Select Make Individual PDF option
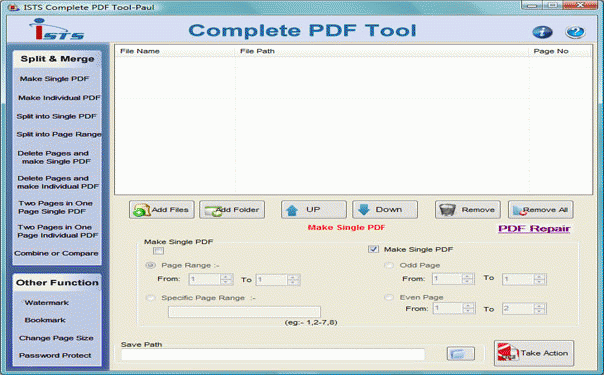 click(x=59, y=98)
